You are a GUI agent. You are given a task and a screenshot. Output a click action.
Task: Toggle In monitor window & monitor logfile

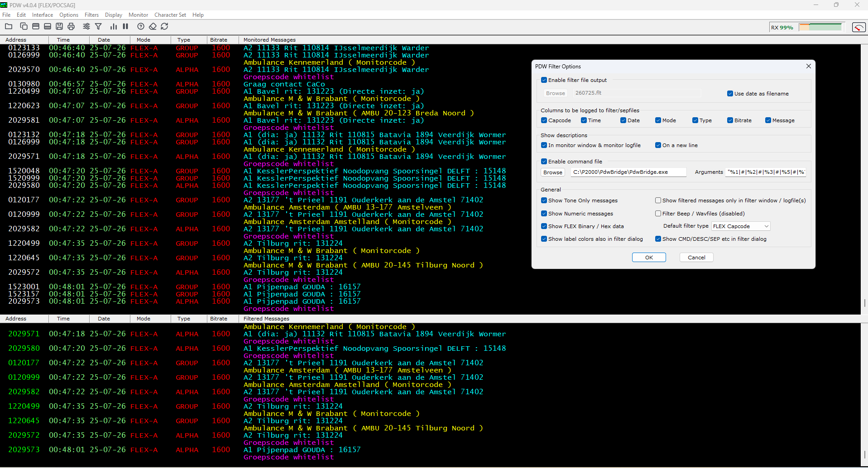pos(544,145)
